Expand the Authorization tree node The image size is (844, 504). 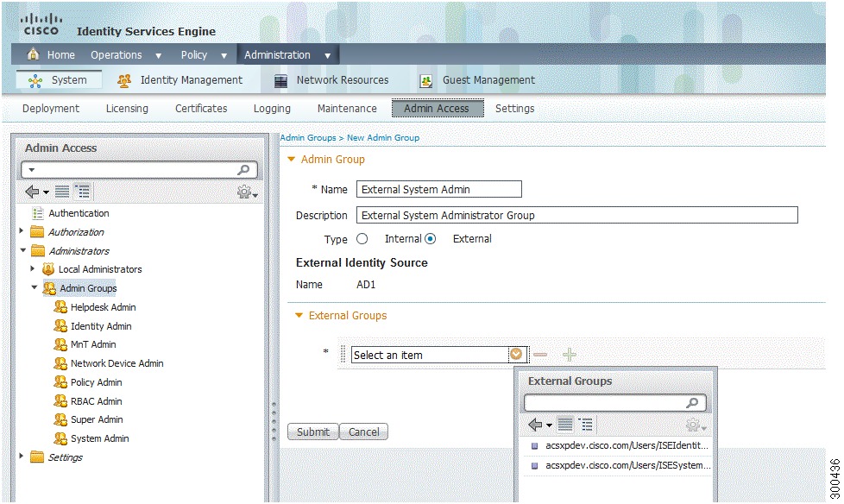pyautogui.click(x=21, y=230)
